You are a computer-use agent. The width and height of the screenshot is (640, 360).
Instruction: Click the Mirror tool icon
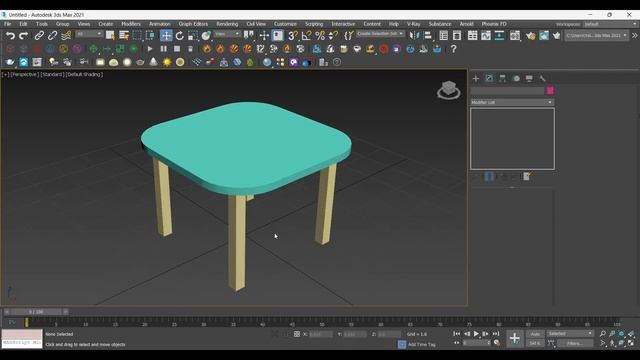pyautogui.click(x=414, y=36)
